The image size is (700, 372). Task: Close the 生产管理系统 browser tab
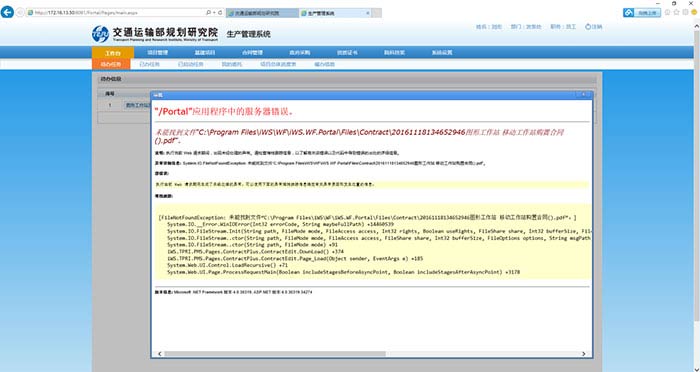[x=368, y=13]
